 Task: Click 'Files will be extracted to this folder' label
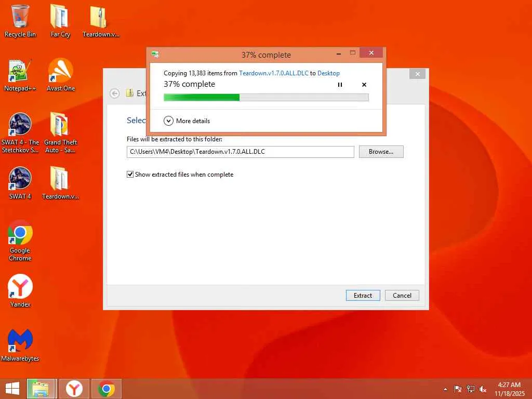point(175,139)
